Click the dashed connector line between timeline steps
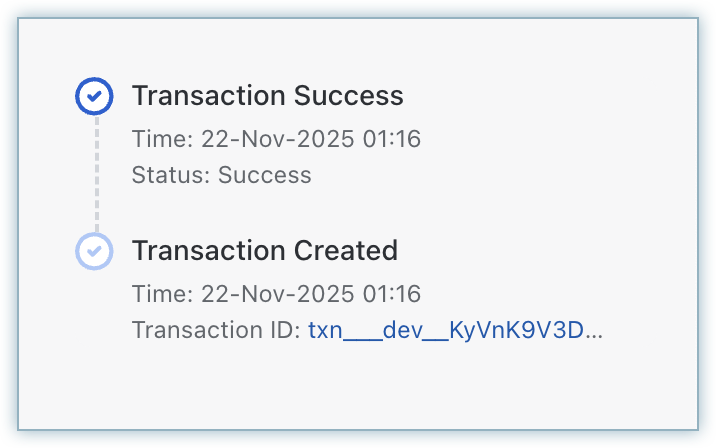This screenshot has height=448, width=716. point(96,172)
